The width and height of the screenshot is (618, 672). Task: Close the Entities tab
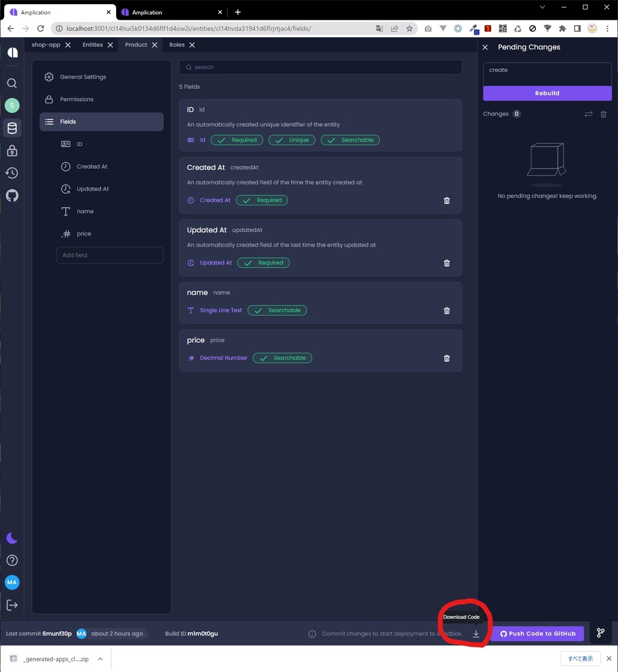(x=110, y=45)
